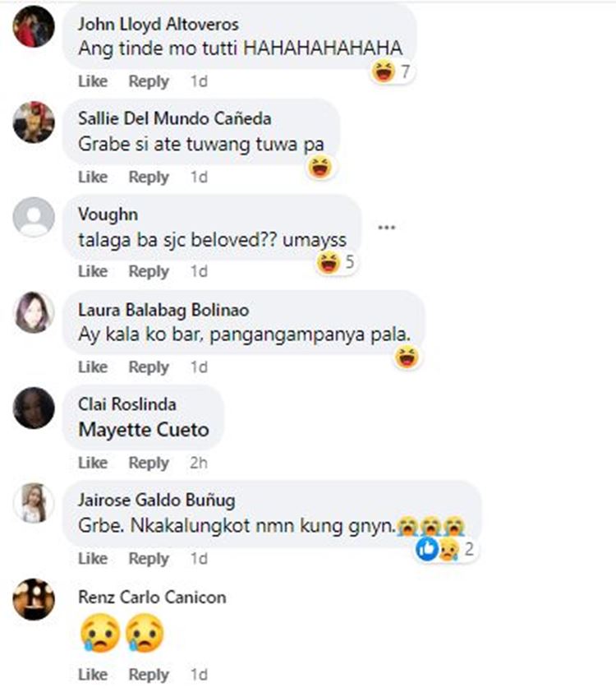Image resolution: width=616 pixels, height=692 pixels.
Task: Open Voughn's default avatar
Action: 34,217
